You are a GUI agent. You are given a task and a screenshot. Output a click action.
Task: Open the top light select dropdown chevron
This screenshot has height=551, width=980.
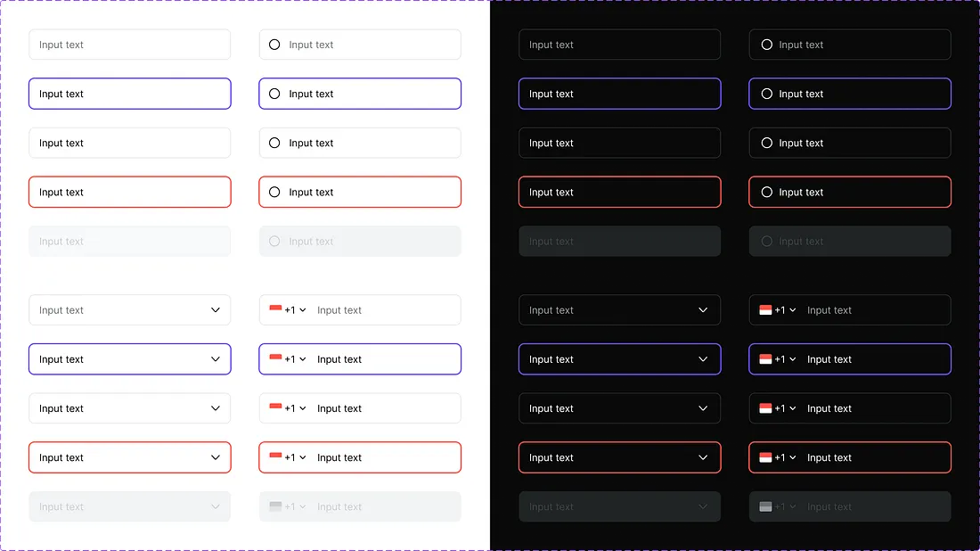coord(215,309)
